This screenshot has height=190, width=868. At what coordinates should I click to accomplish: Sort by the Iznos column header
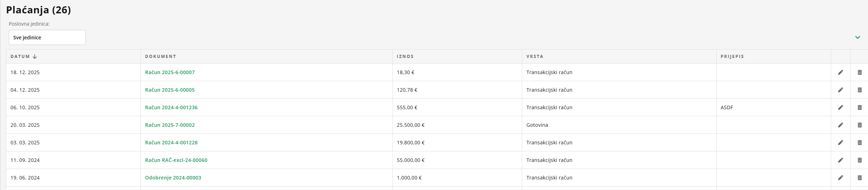click(405, 57)
